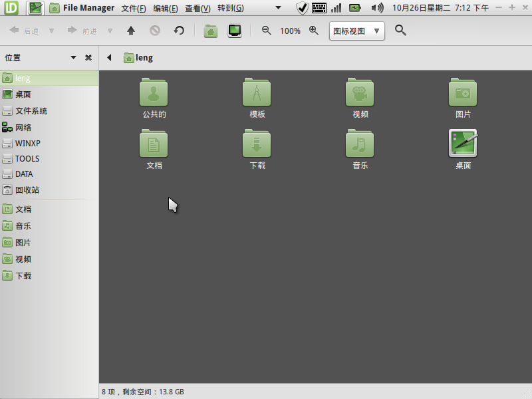Open the 文件(F) menu
Screen dimensions: 532x399
pos(134,8)
